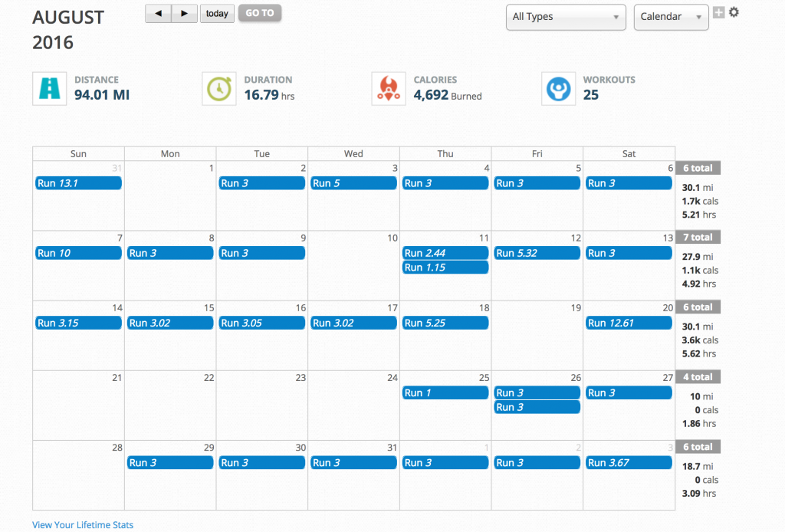Viewport: 785px width, 532px height.
Task: Select the Run 12.61 entry on Aug 20
Action: click(x=629, y=323)
